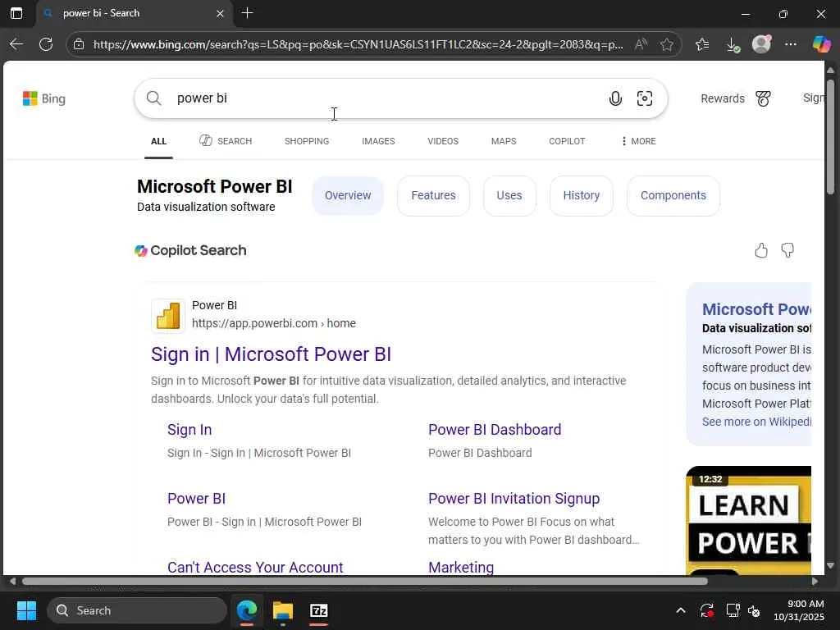The image size is (840, 630).
Task: Click the Power BI site favicon
Action: click(x=168, y=316)
